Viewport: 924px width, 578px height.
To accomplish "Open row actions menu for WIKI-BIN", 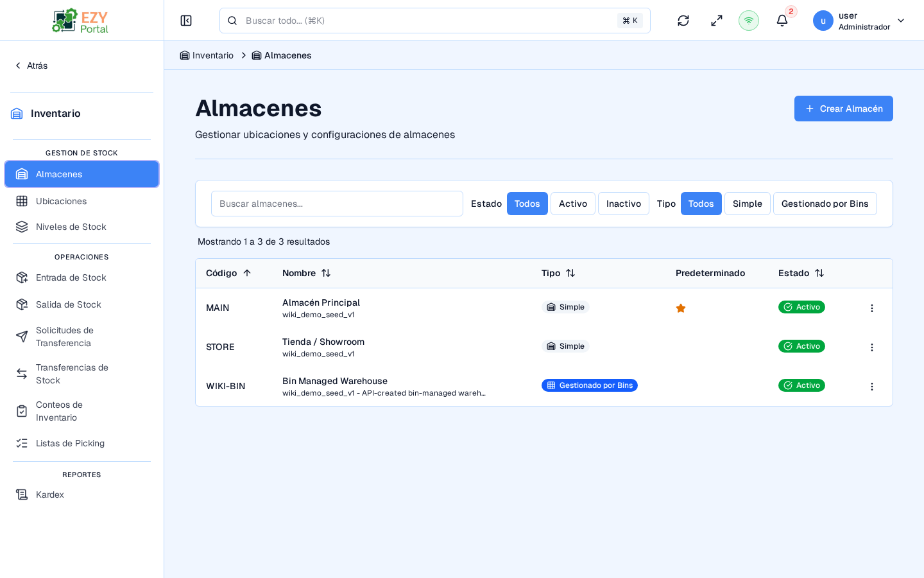I will [872, 387].
